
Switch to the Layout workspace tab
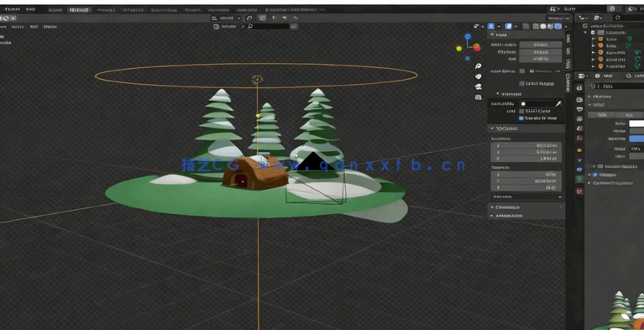point(55,10)
